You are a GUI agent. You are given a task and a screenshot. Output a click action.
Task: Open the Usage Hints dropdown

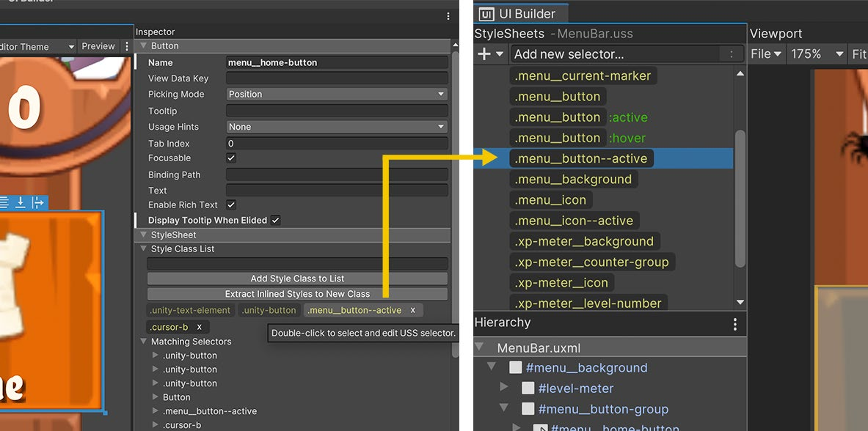(337, 127)
